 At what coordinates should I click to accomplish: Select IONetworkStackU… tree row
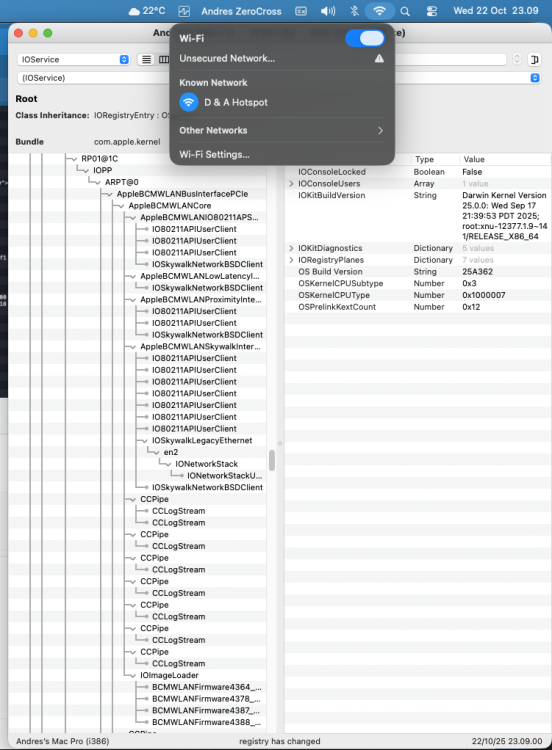click(x=224, y=475)
